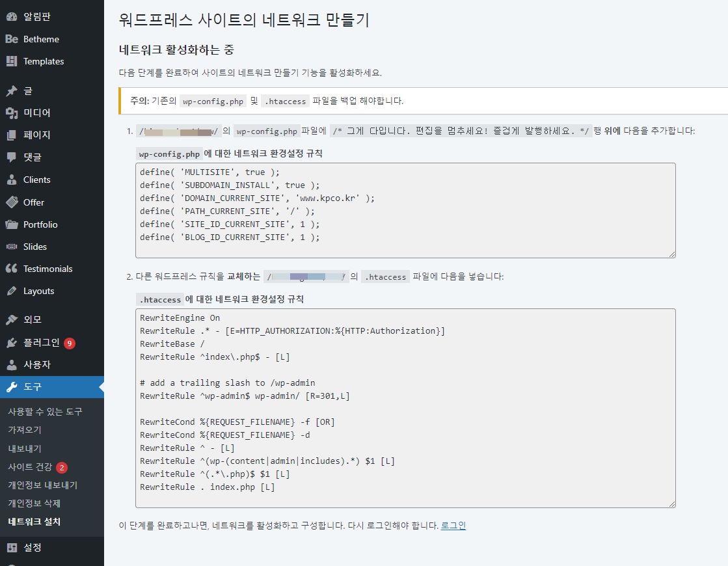Open the 외모 appearance menu

pyautogui.click(x=33, y=319)
